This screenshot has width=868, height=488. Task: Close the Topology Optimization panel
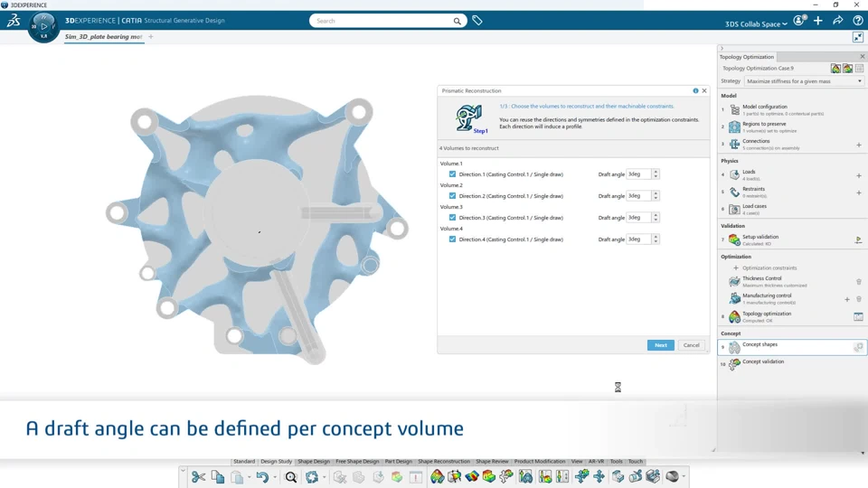pyautogui.click(x=862, y=57)
